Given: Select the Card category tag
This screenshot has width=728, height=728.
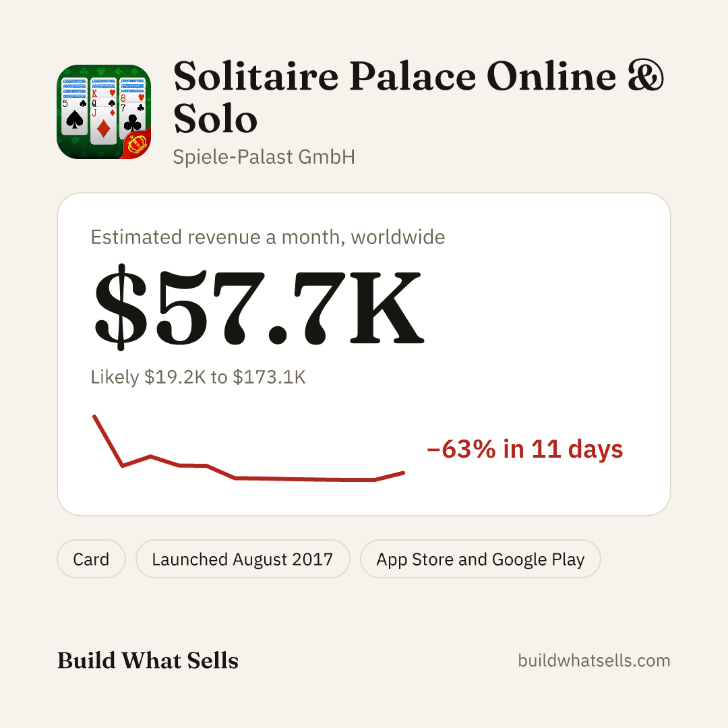Looking at the screenshot, I should tap(91, 559).
